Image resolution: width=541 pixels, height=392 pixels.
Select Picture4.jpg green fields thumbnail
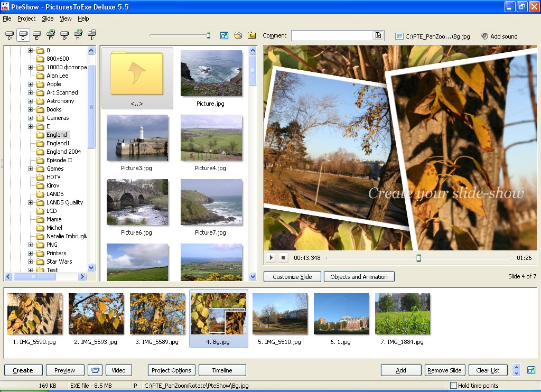(211, 138)
